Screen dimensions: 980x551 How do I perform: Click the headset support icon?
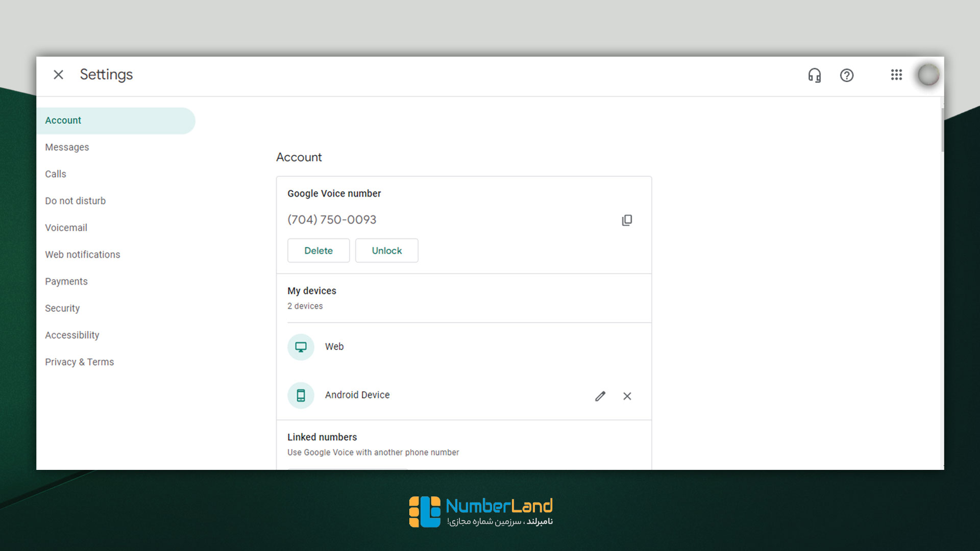(x=815, y=74)
